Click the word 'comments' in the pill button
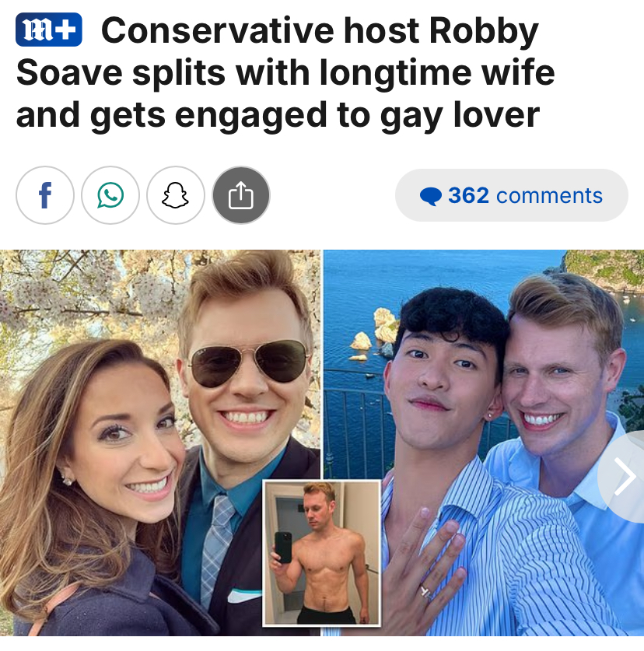This screenshot has width=644, height=651. 549,195
